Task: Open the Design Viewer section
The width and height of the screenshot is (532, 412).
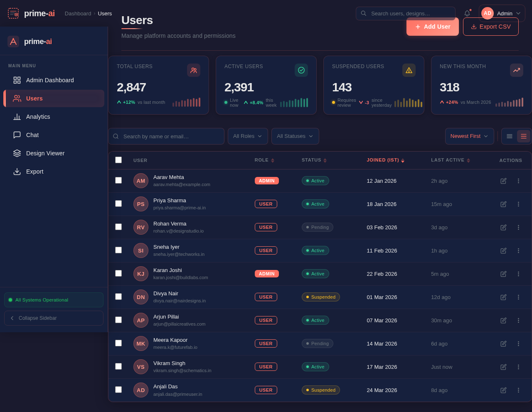Action: pos(45,153)
